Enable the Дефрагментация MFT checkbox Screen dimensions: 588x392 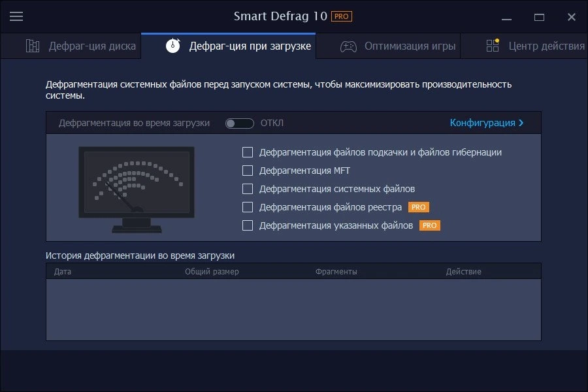point(248,171)
